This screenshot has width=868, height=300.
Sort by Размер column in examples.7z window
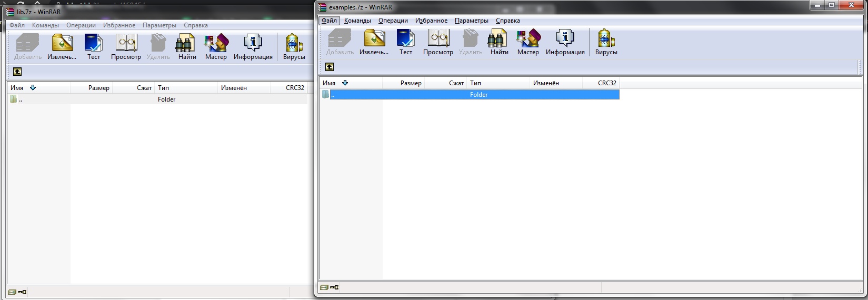click(403, 83)
